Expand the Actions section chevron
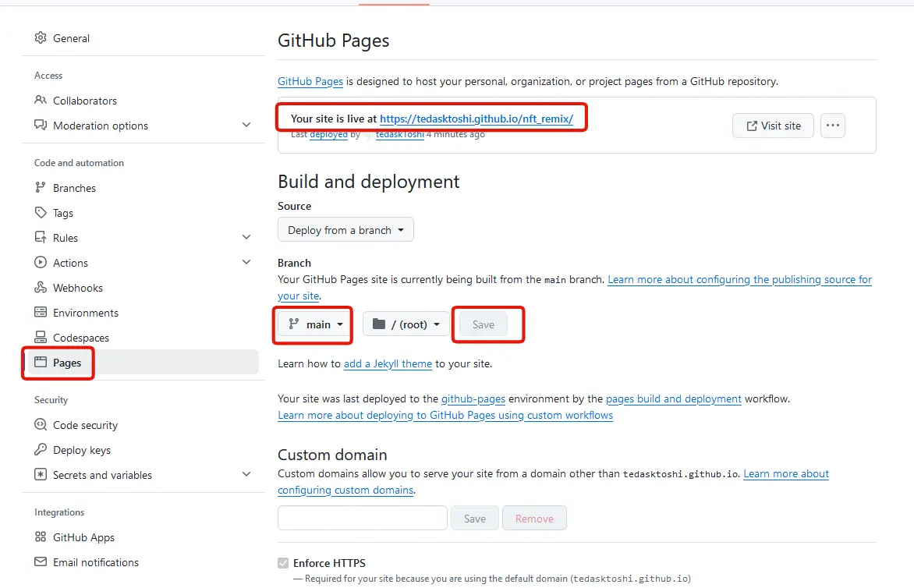Viewport: 914px width, 588px height. [x=246, y=262]
